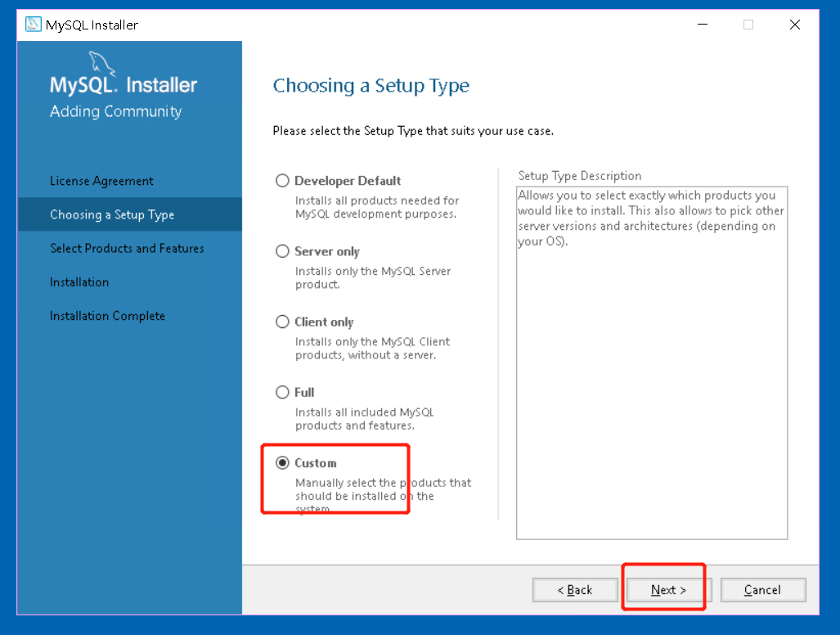Click 'Please select the Setup Type' instruction
This screenshot has height=635, width=840.
413,131
